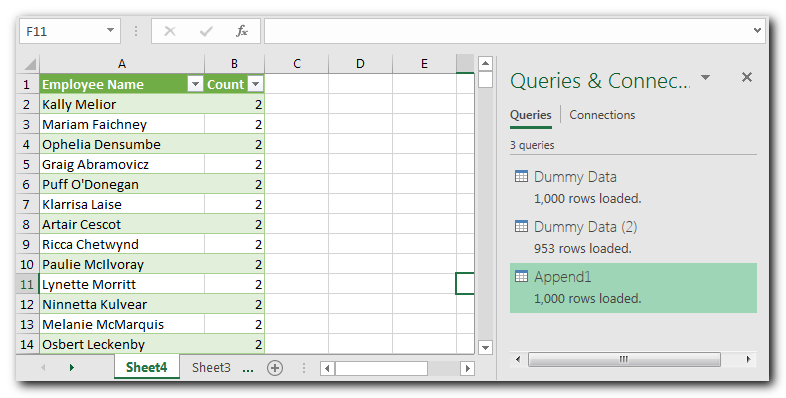Close the Queries & Connections pane

(747, 77)
